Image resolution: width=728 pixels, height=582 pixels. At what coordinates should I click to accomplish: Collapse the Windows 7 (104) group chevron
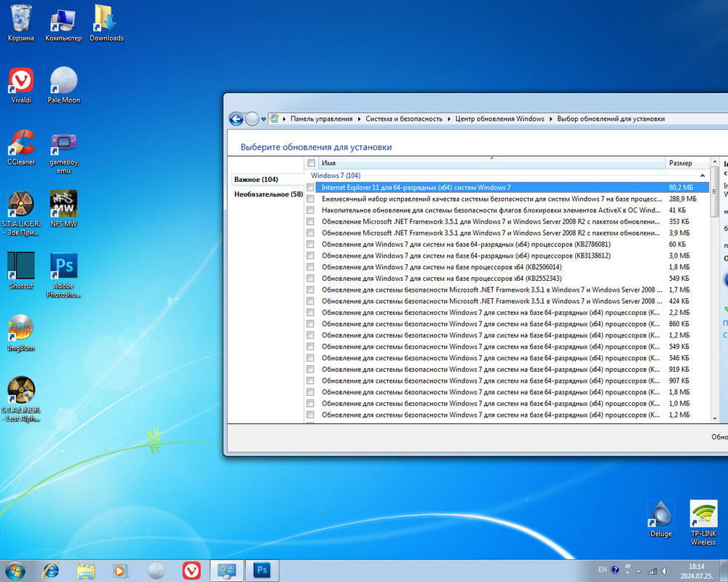point(703,175)
